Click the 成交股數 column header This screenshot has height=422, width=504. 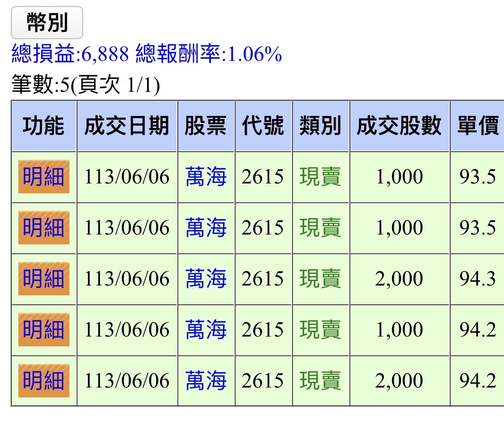coord(400,126)
